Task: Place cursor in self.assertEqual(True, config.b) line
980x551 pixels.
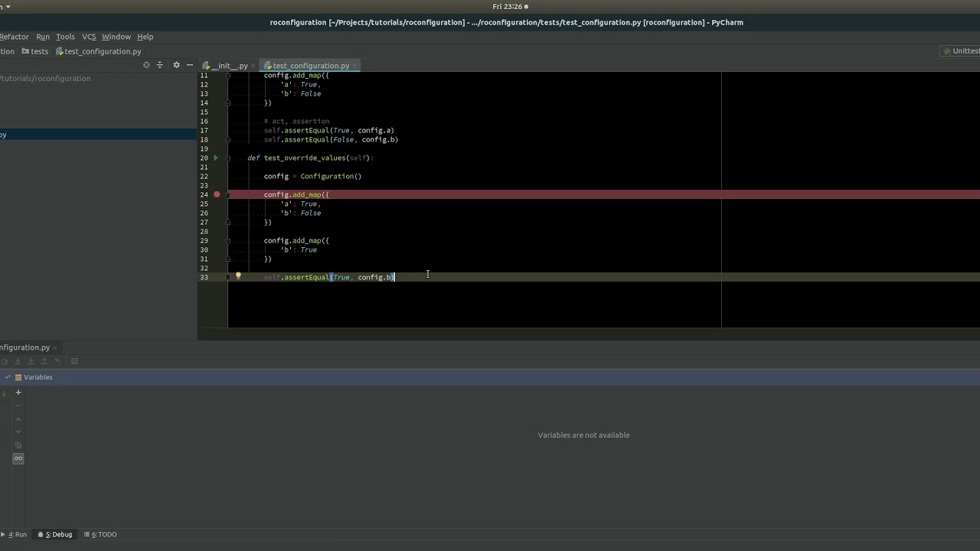Action: [329, 277]
